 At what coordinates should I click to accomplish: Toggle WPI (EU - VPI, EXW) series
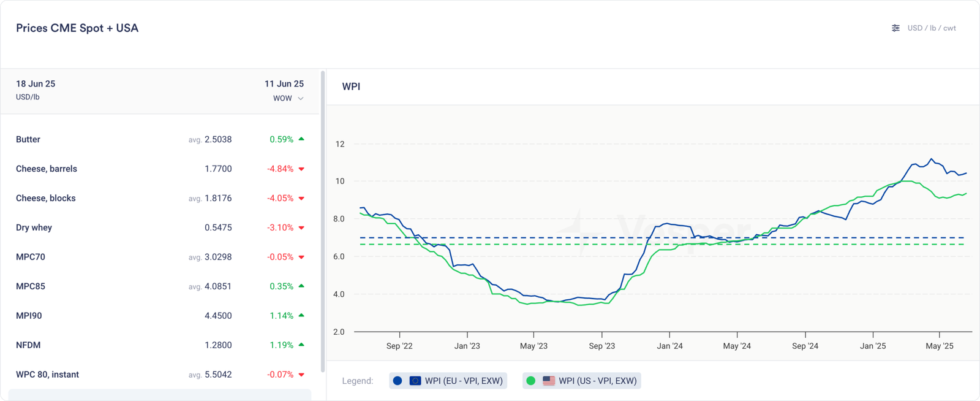coord(464,381)
